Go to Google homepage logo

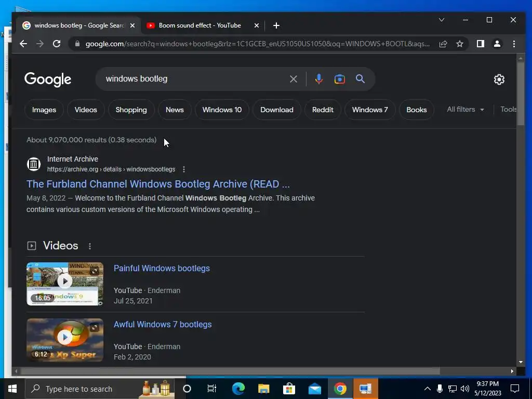pos(48,79)
